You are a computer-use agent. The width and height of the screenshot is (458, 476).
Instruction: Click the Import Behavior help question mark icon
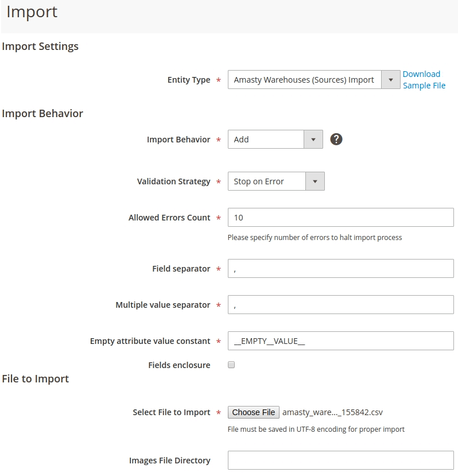point(336,139)
